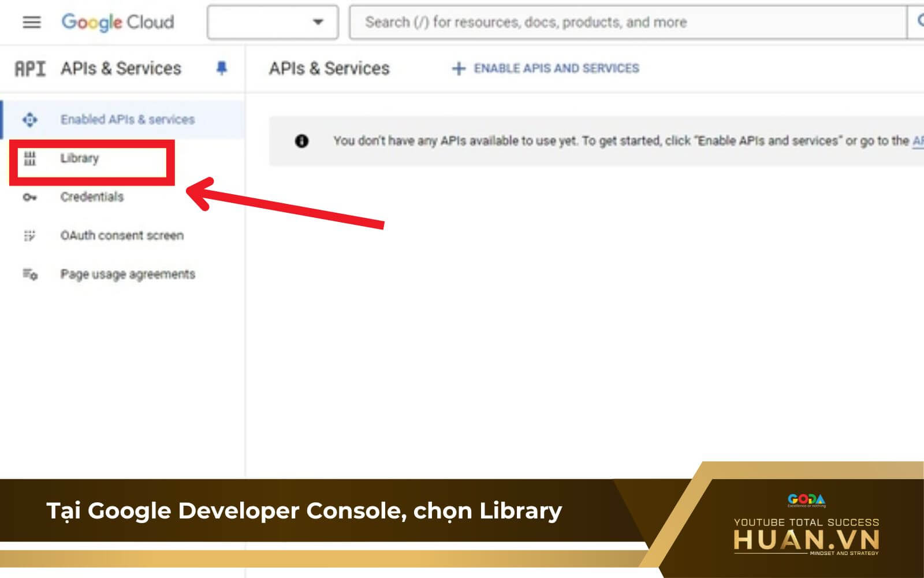Open the hamburger navigation menu
Viewport: 924px width, 578px height.
coord(31,23)
